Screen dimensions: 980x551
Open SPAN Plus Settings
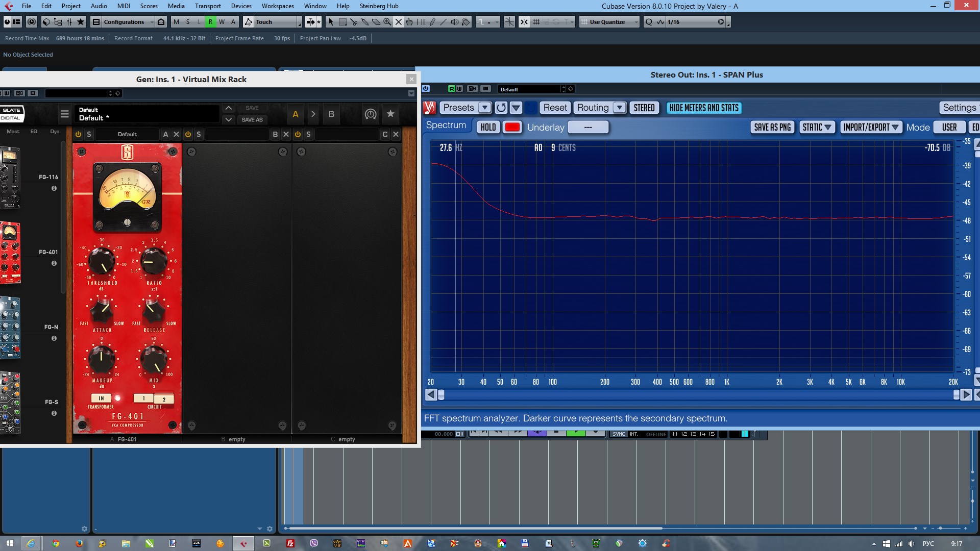click(x=959, y=108)
